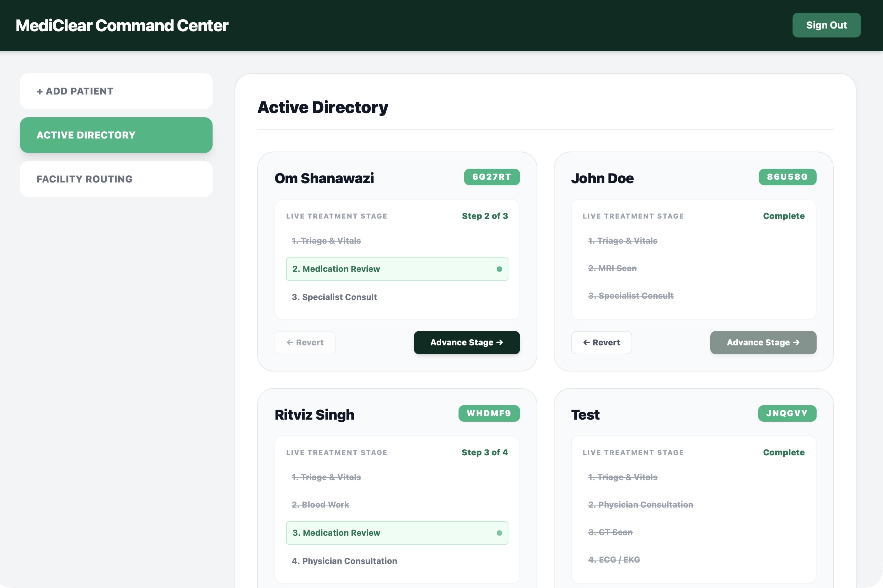Click patient ID badge 86U58G
Screen dimensions: 883x588
click(787, 177)
